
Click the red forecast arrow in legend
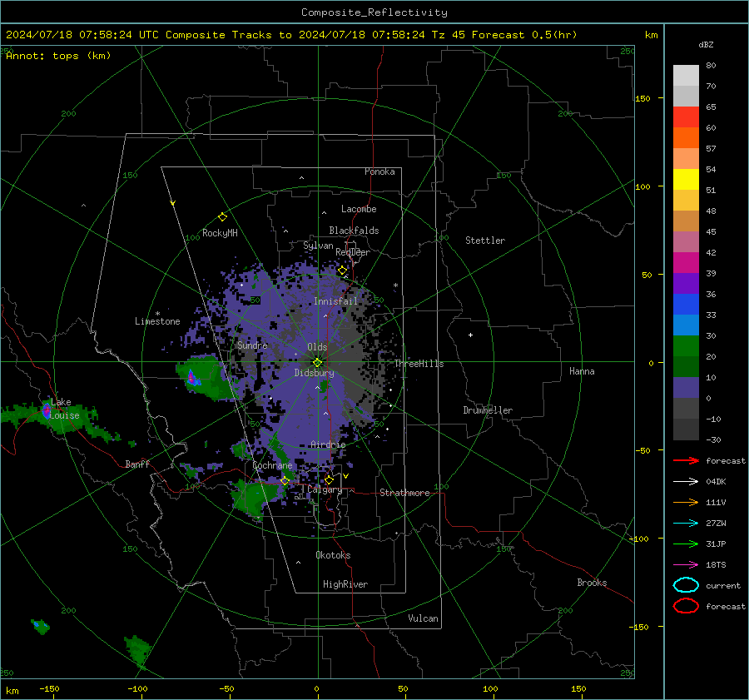tap(686, 460)
